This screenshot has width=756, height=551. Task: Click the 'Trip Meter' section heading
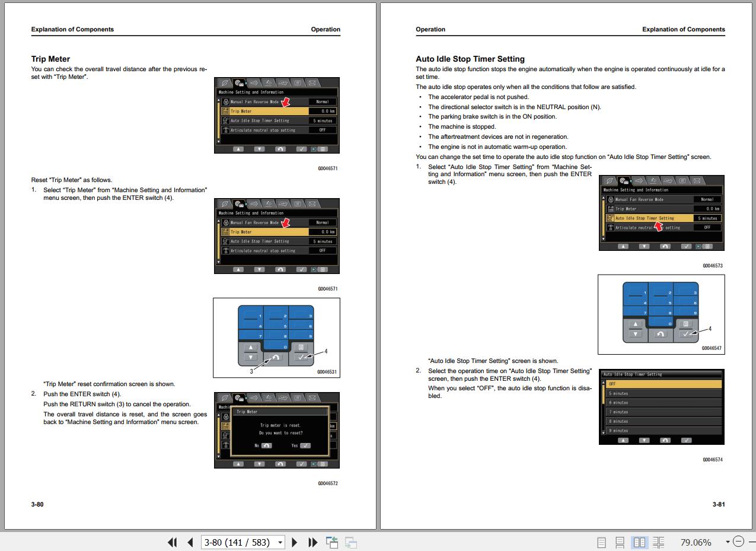[x=50, y=59]
